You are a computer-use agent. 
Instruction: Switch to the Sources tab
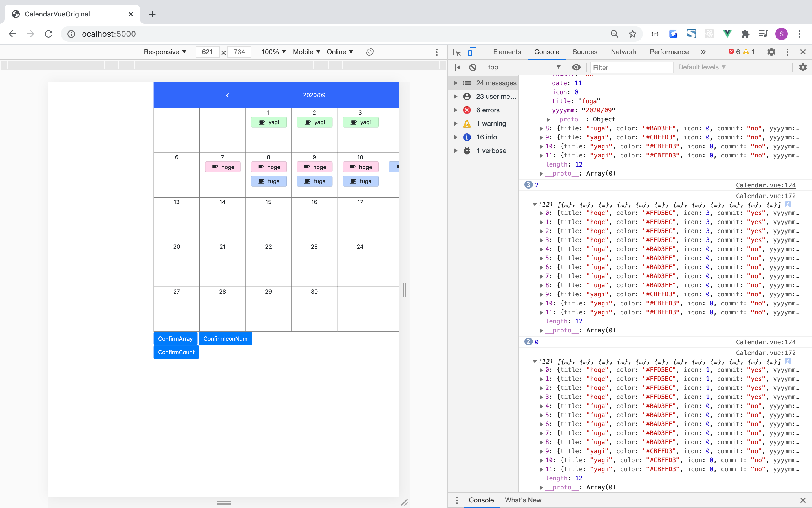coord(585,52)
